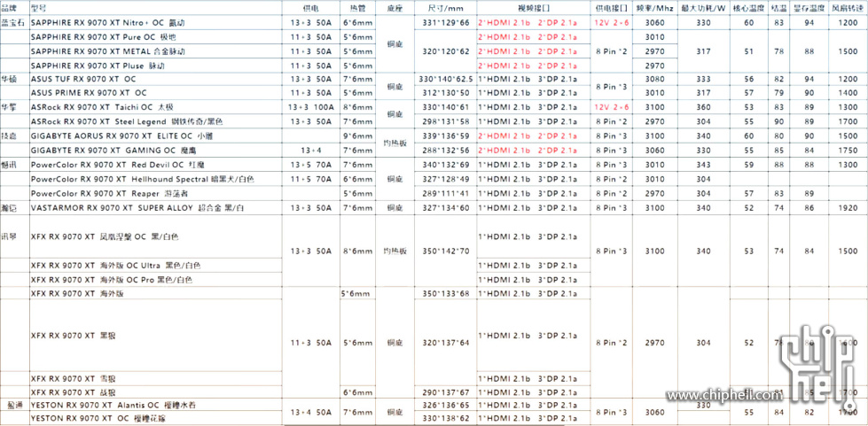Screen dimensions: 868x426
Task: Click the 风扇转速 column header
Action: 848,8
